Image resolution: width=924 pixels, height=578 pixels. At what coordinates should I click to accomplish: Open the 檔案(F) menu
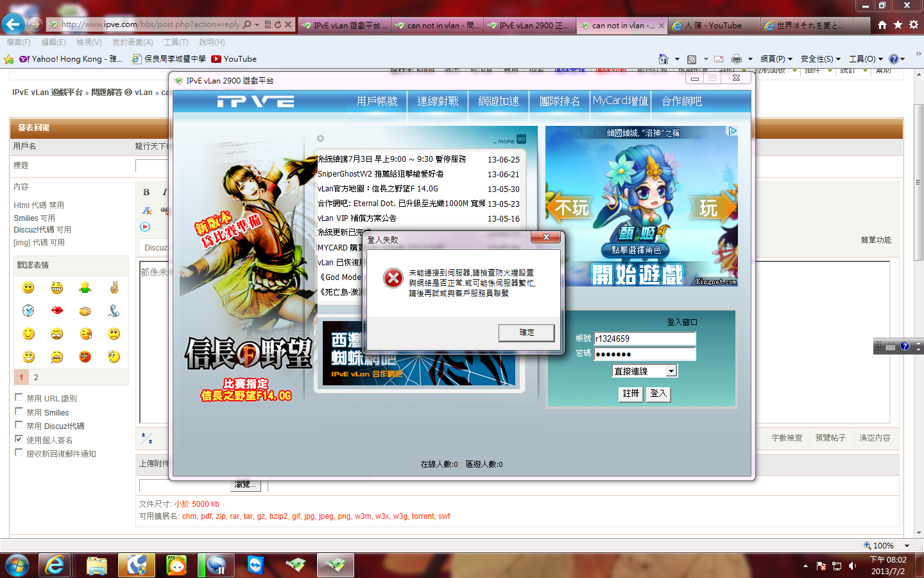19,42
